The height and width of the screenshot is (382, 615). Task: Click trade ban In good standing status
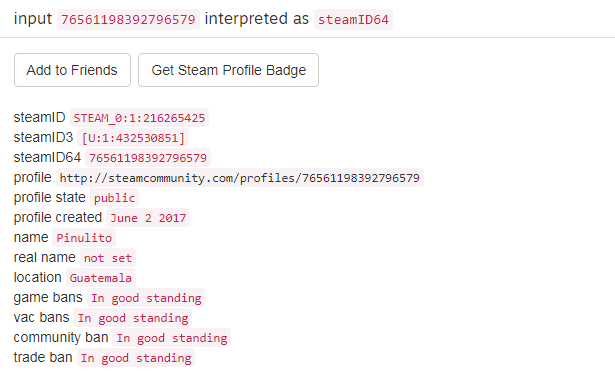pos(136,358)
